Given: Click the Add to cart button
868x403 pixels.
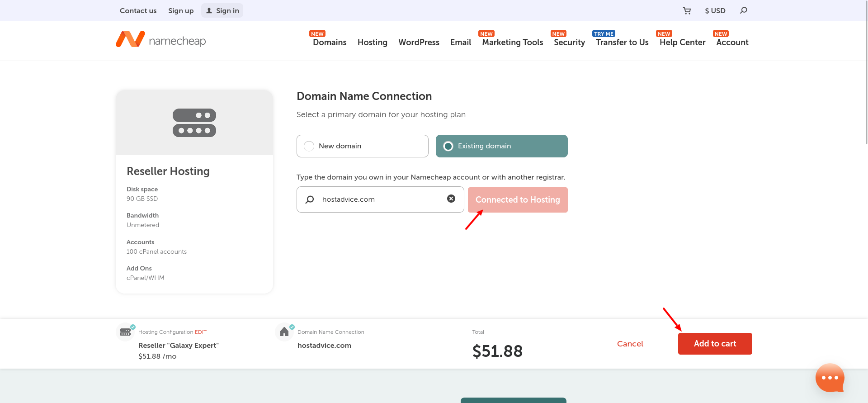Looking at the screenshot, I should click(715, 344).
